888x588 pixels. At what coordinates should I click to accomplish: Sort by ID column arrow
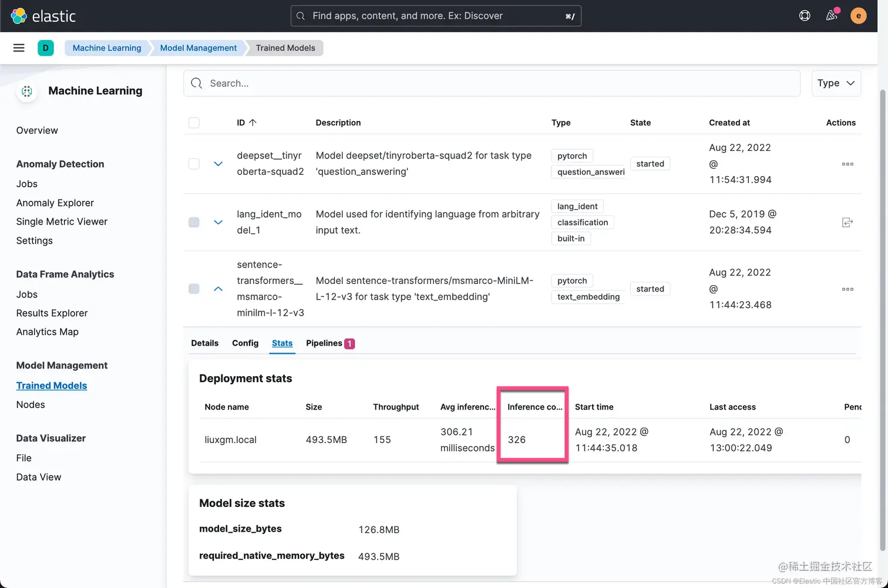coord(253,123)
